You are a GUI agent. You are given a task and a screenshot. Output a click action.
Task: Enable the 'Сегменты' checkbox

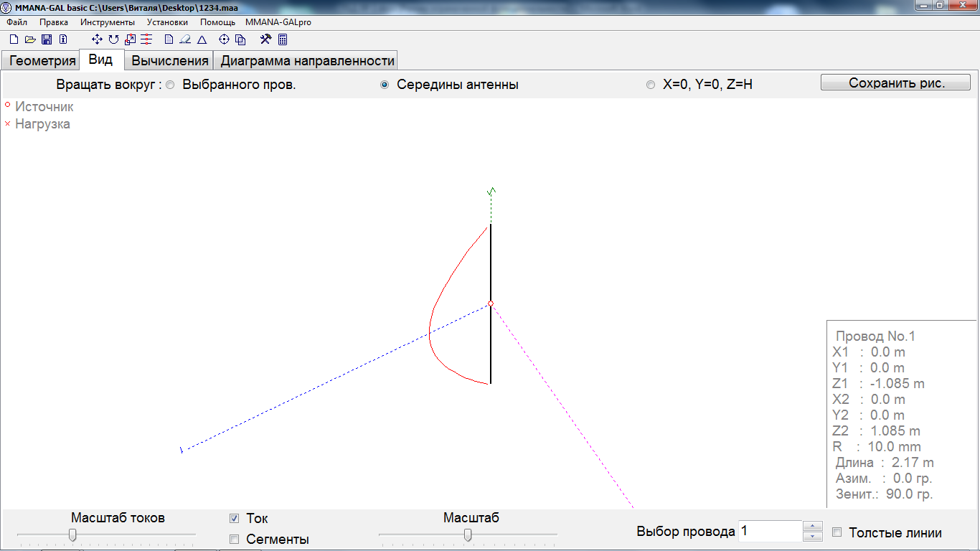234,539
